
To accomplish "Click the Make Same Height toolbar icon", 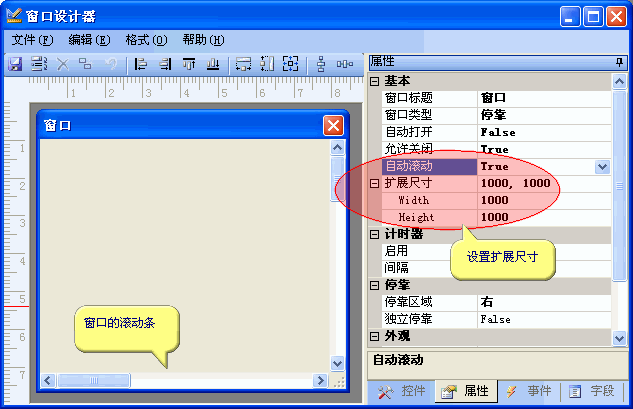I will [267, 64].
